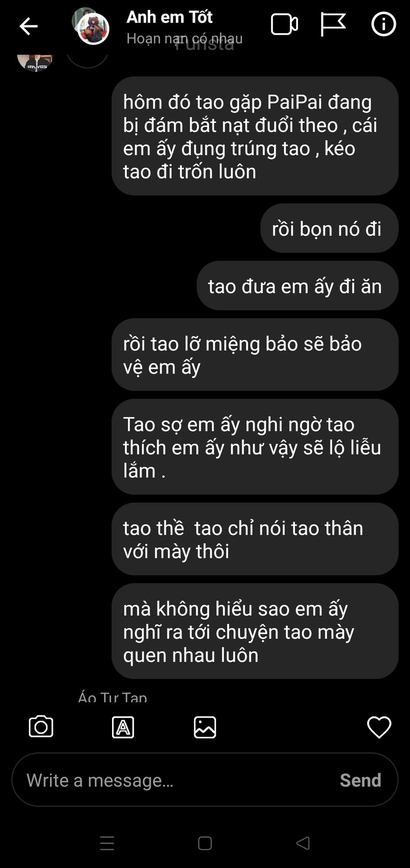
Task: Tap the tao đưa em ấy đi ăn bubble
Action: [298, 286]
